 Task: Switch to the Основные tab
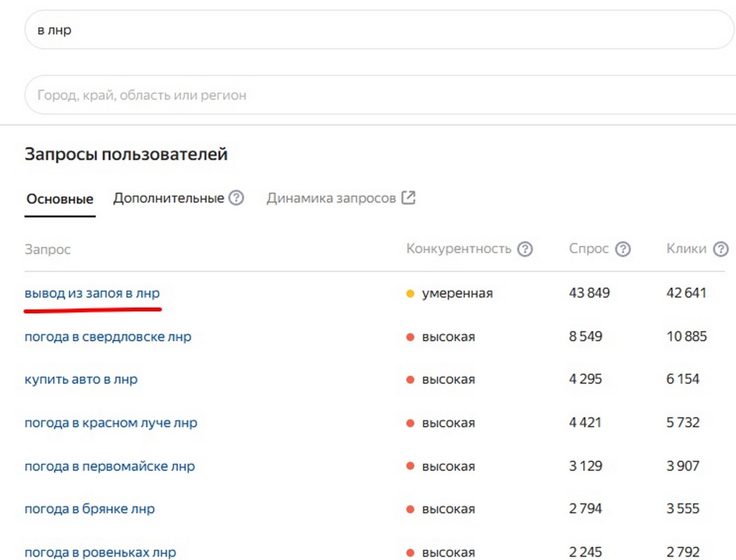click(60, 199)
